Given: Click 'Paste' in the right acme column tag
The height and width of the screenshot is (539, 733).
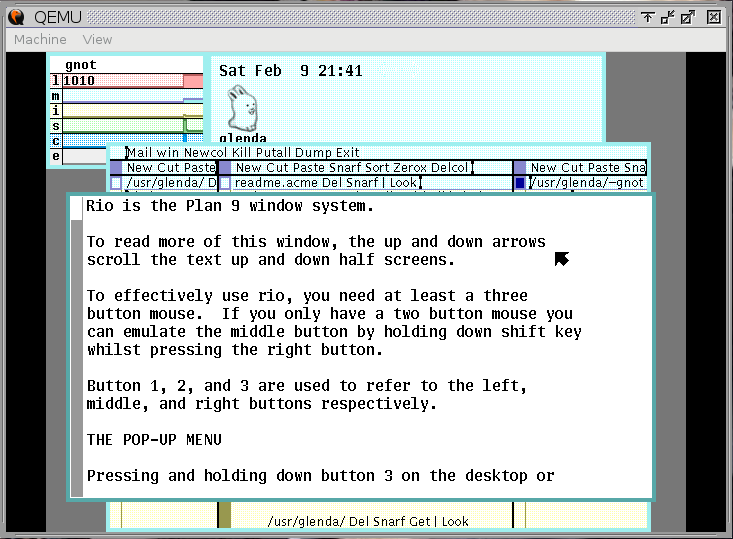Looking at the screenshot, I should point(604,167).
